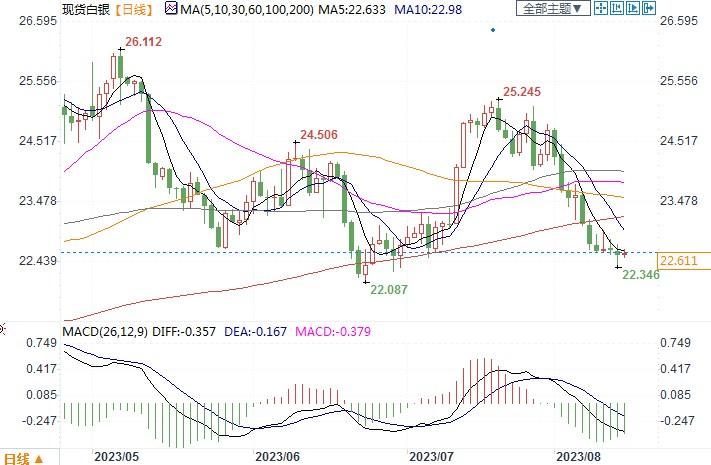711x465 pixels.
Task: Click the 现货白银 instrument name
Action: [84, 10]
